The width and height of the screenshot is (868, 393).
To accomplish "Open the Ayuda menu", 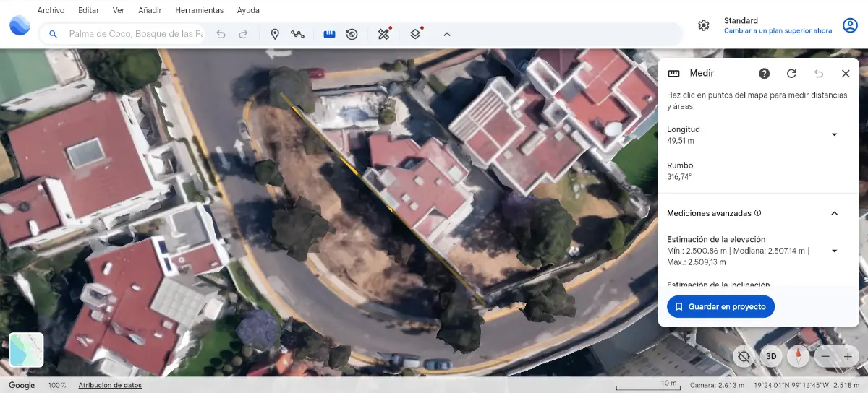I will click(x=248, y=11).
